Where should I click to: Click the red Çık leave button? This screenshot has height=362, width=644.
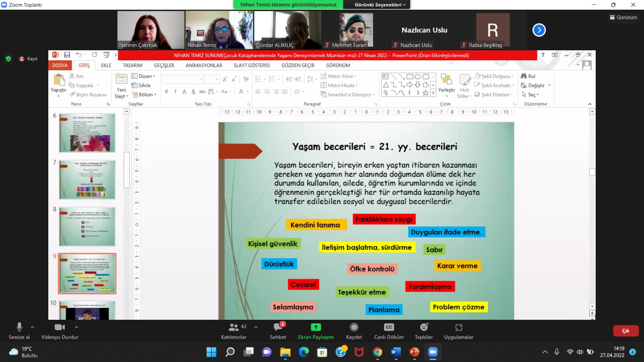(625, 331)
